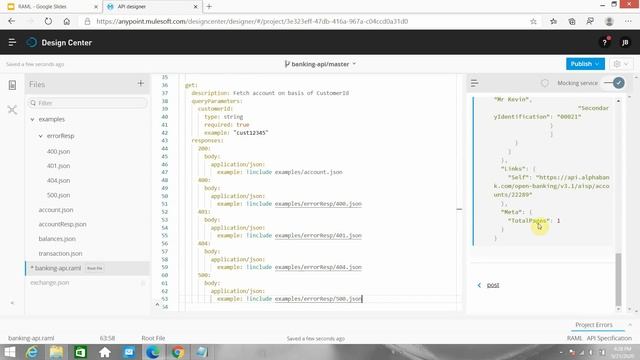Open account.json file
Screen dimensions: 640x360
point(56,210)
